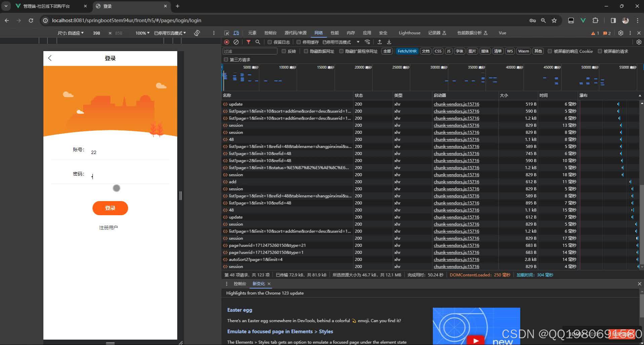Click the orange 登录 button
This screenshot has height=345, width=644.
tap(110, 208)
